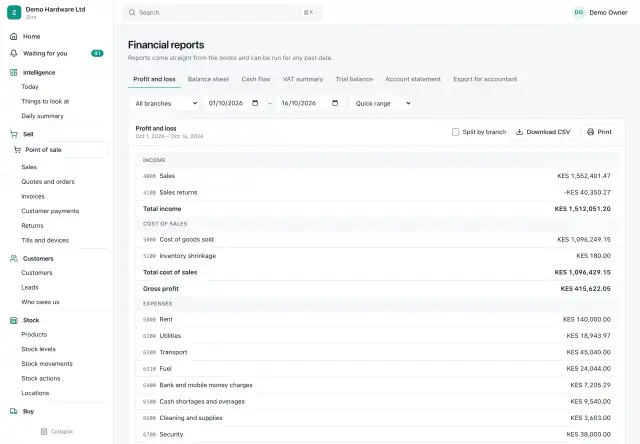Click the Customers people icon

[x=13, y=258]
